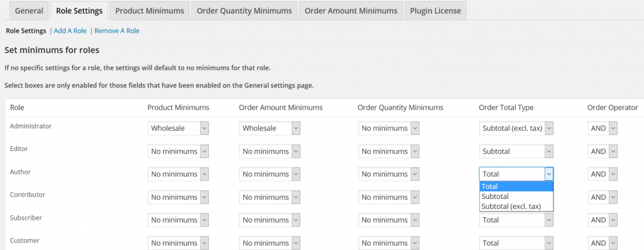
Task: Go to Order Amount Minimums tab
Action: click(351, 11)
